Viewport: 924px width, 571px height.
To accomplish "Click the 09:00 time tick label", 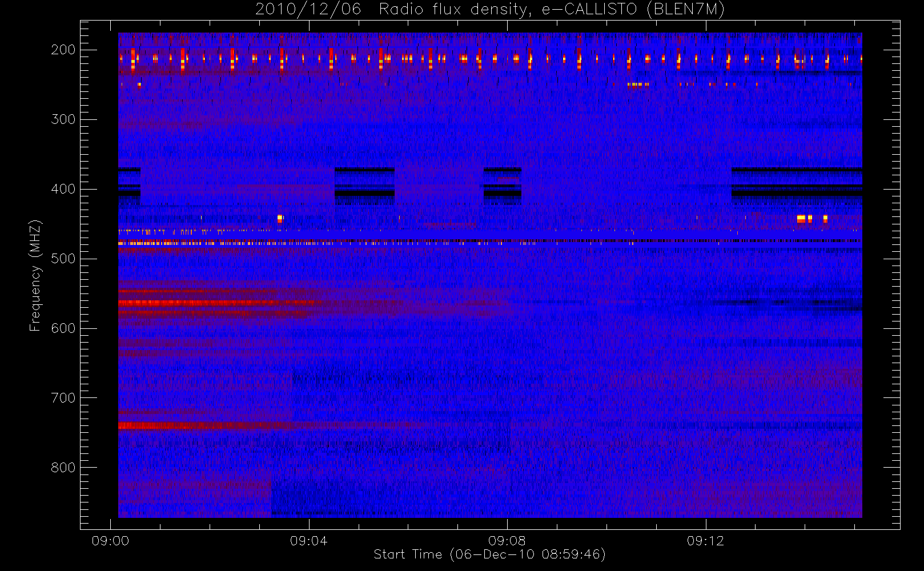I will (x=110, y=541).
